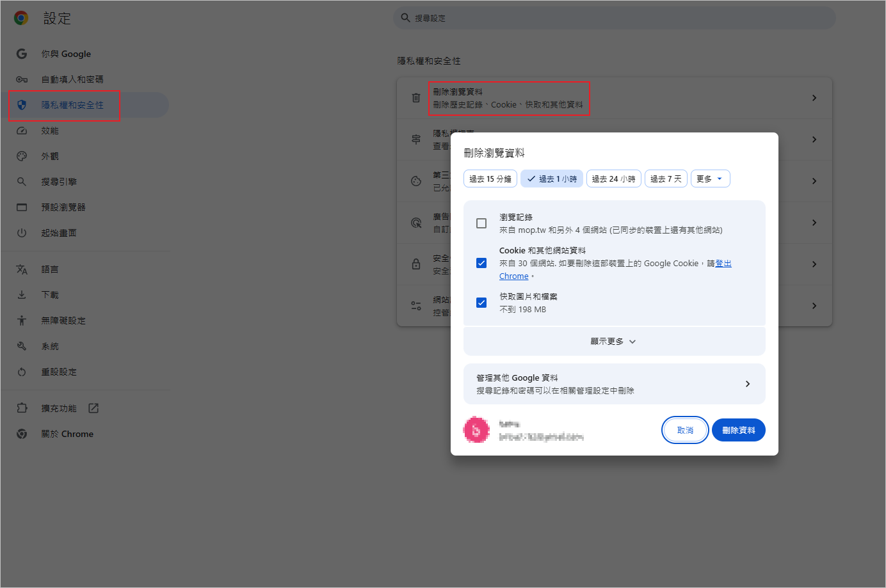Click the Google G icon in sidebar

[22, 54]
